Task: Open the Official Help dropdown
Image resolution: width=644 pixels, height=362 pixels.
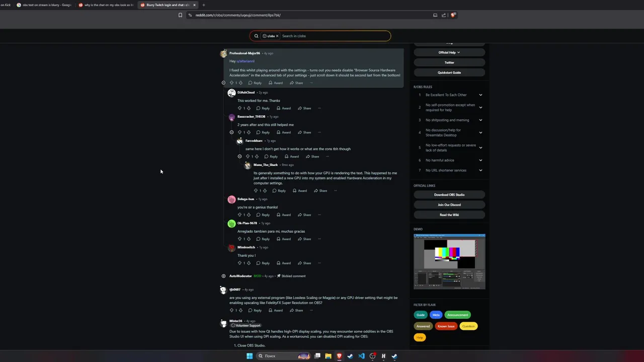Action: tap(449, 52)
